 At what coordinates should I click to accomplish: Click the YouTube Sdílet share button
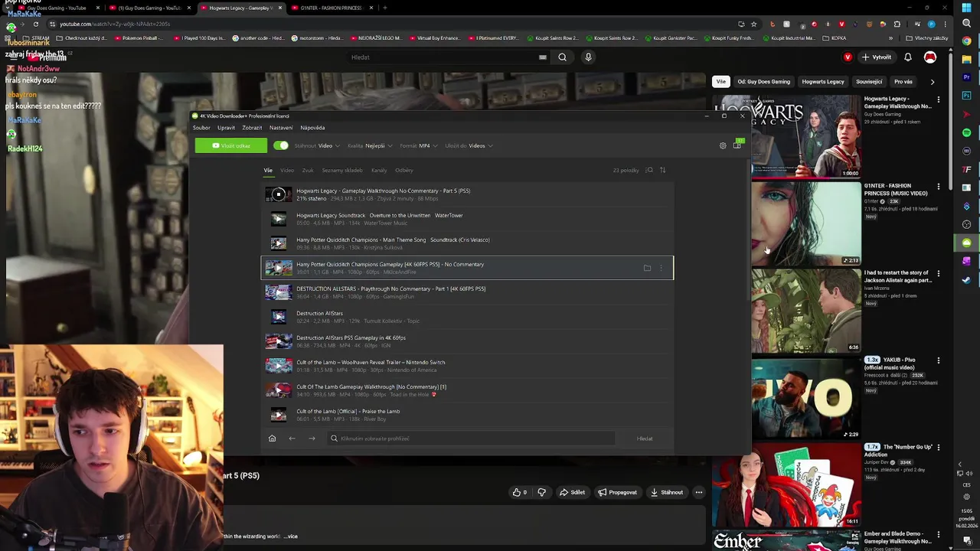[x=572, y=492]
